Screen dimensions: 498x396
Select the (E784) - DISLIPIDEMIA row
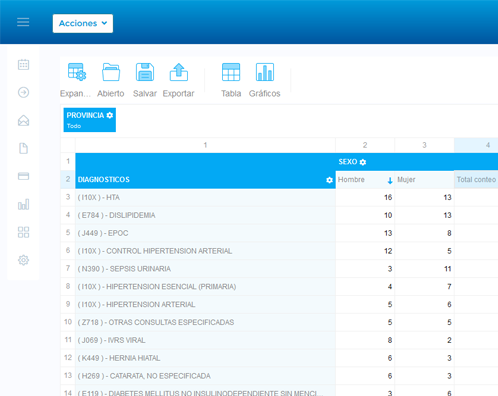click(205, 215)
